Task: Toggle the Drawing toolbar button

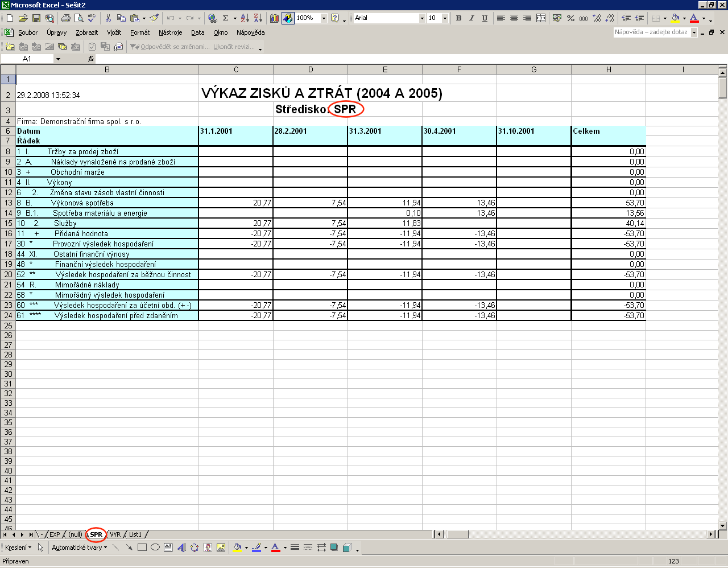Action: coord(288,18)
